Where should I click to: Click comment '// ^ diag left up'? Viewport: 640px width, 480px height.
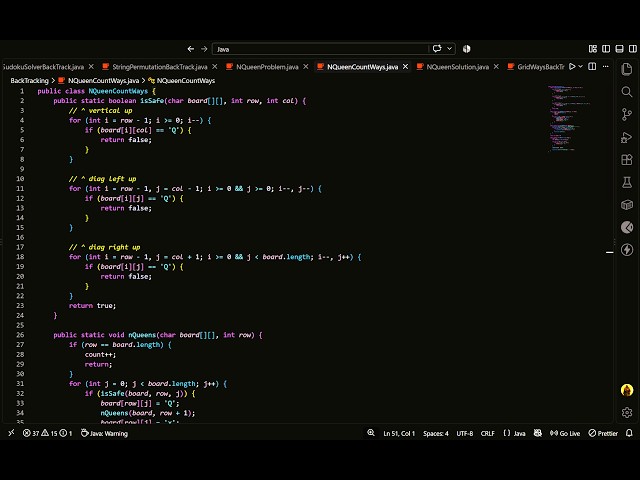[x=102, y=179]
